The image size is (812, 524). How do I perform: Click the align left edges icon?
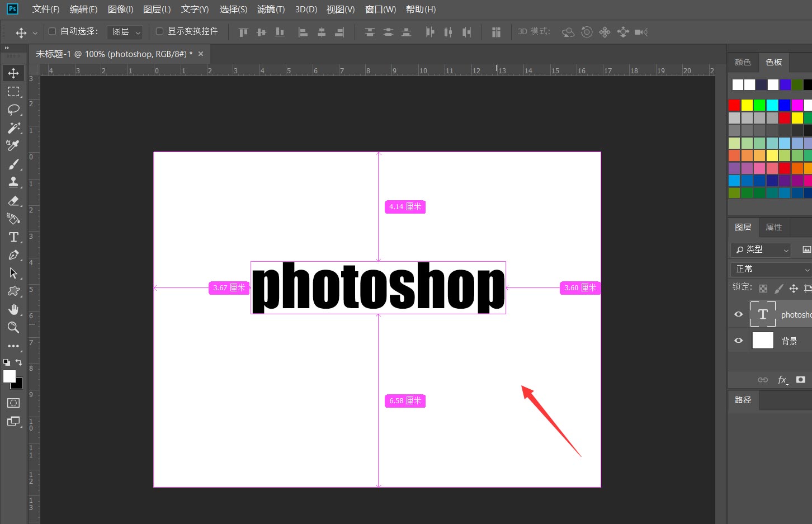pyautogui.click(x=303, y=32)
